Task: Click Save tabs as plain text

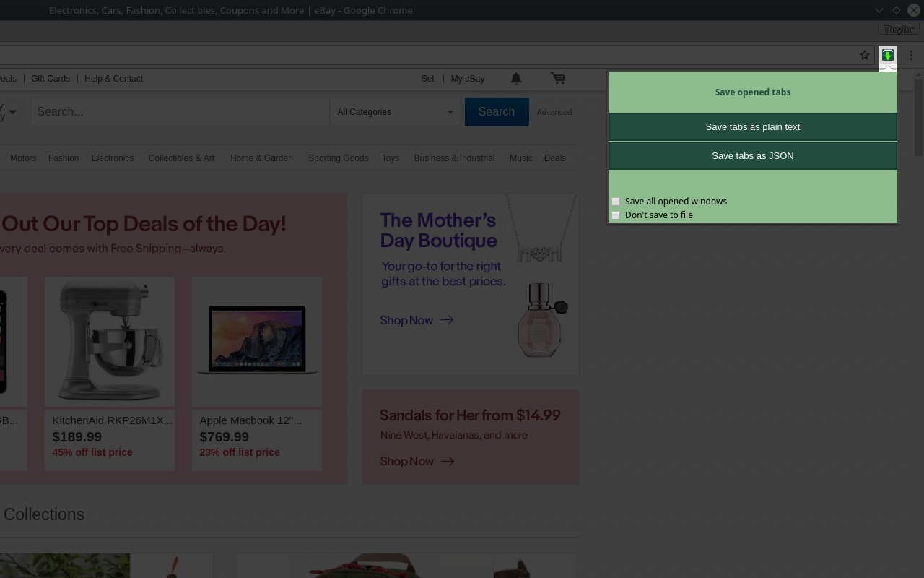Action: [x=753, y=127]
